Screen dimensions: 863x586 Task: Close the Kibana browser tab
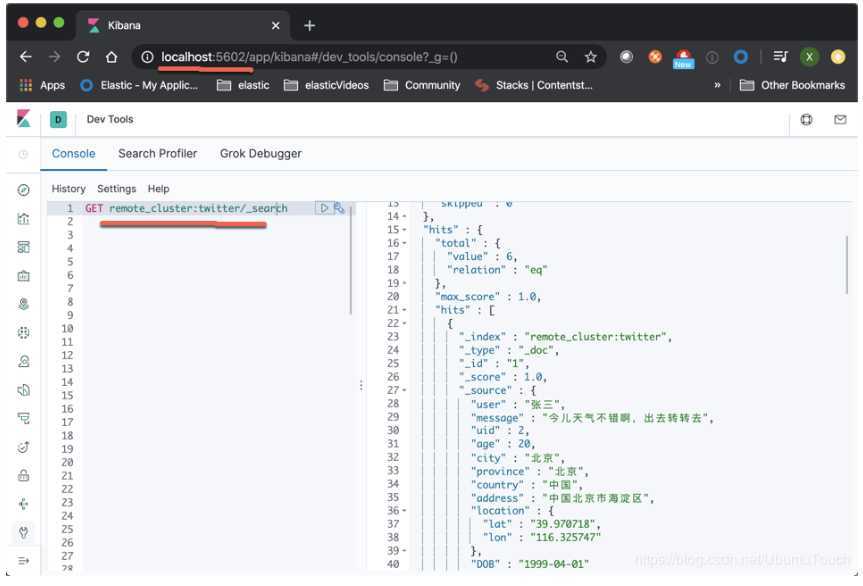click(276, 25)
